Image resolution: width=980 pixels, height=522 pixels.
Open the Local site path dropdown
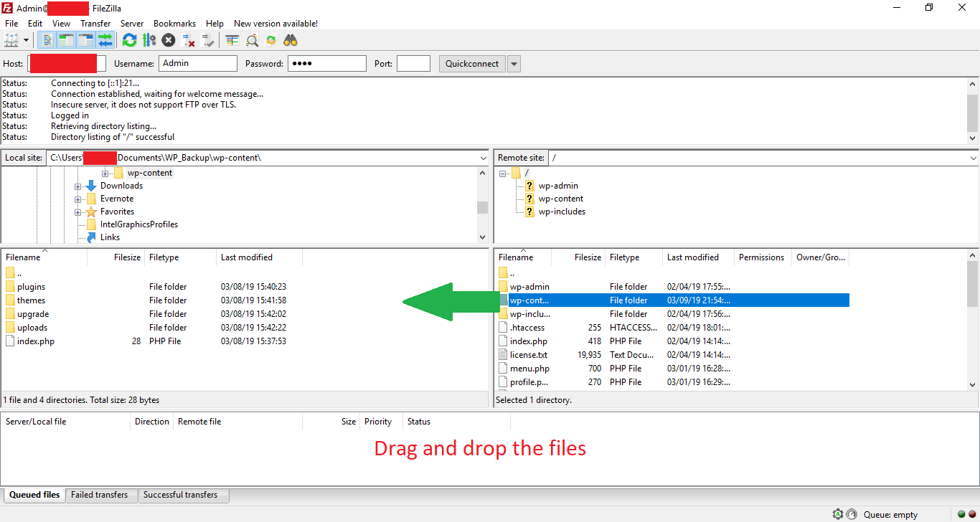tap(483, 157)
